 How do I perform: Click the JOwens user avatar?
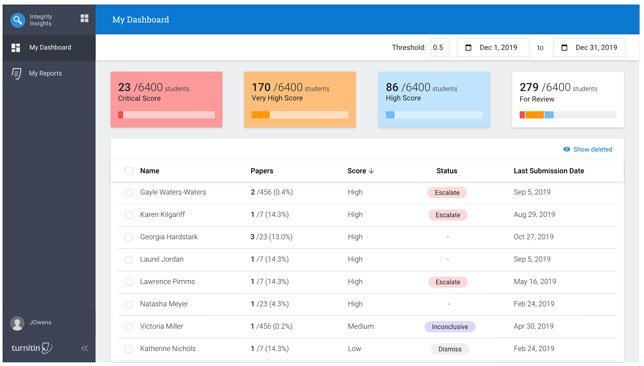(17, 323)
